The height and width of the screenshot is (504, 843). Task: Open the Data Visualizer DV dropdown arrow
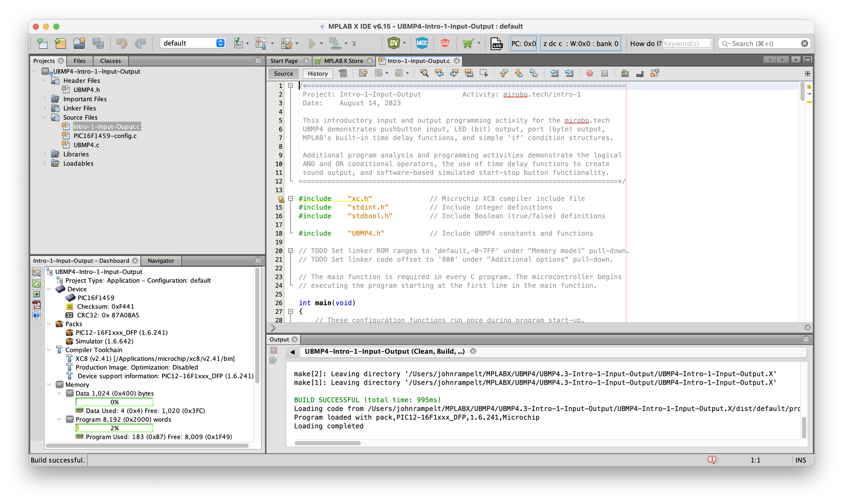[404, 43]
